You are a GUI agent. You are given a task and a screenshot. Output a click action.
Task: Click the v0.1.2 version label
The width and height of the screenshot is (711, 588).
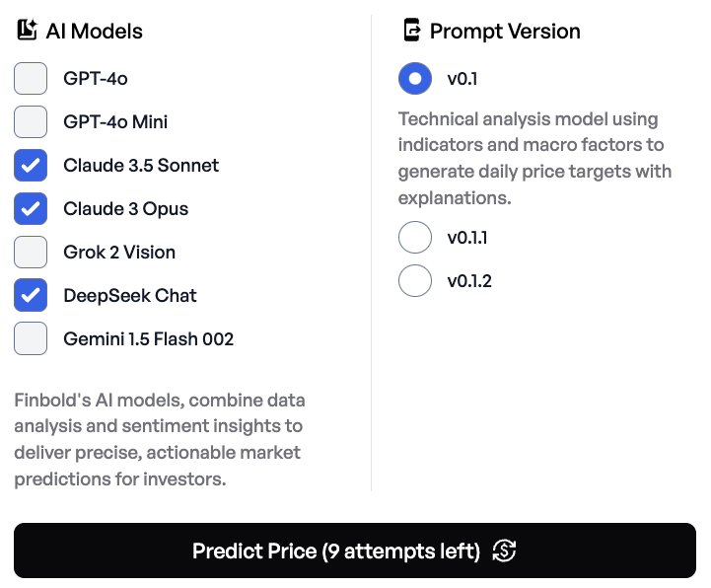pyautogui.click(x=469, y=281)
